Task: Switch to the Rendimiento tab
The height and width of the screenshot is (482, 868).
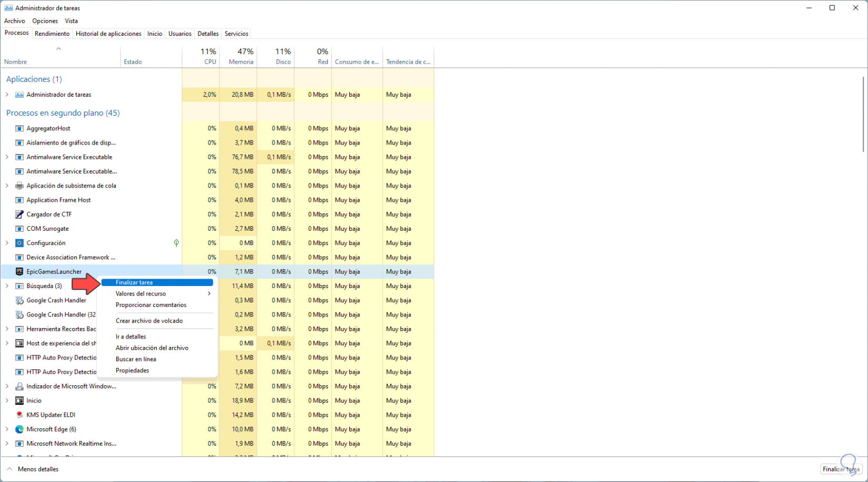Action: [52, 34]
